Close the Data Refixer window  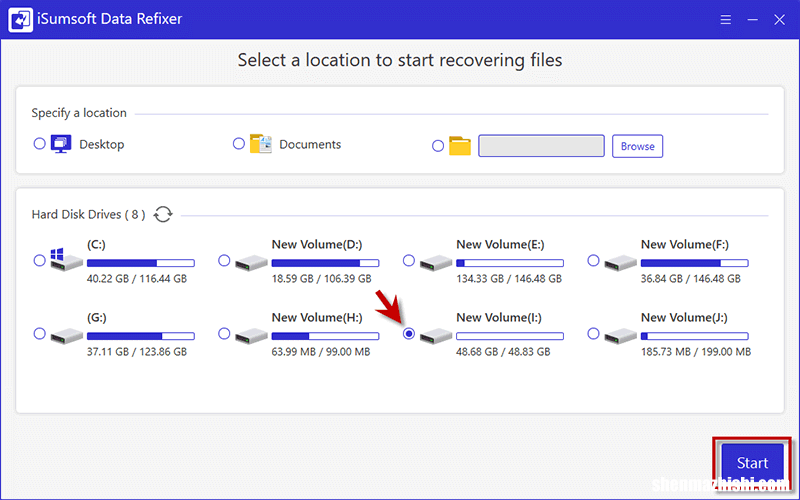(x=779, y=20)
